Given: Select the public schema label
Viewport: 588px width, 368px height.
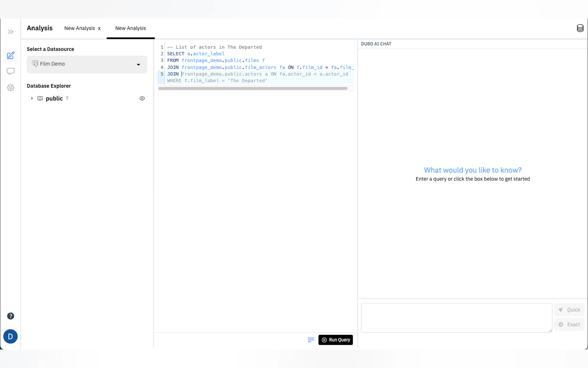Looking at the screenshot, I should pos(54,98).
